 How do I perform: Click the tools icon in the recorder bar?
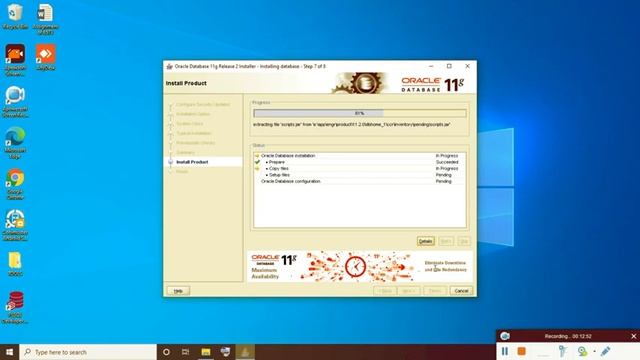pyautogui.click(x=562, y=351)
